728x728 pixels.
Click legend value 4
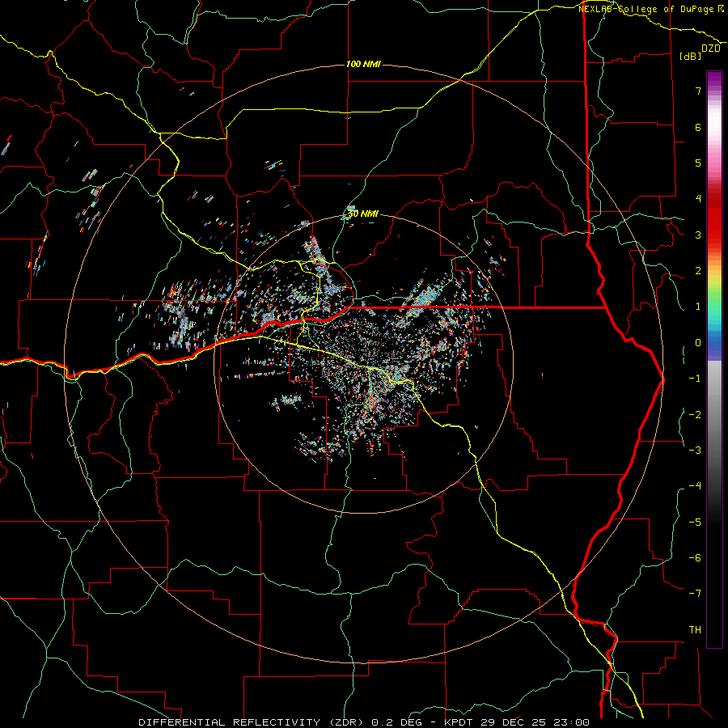coord(698,199)
